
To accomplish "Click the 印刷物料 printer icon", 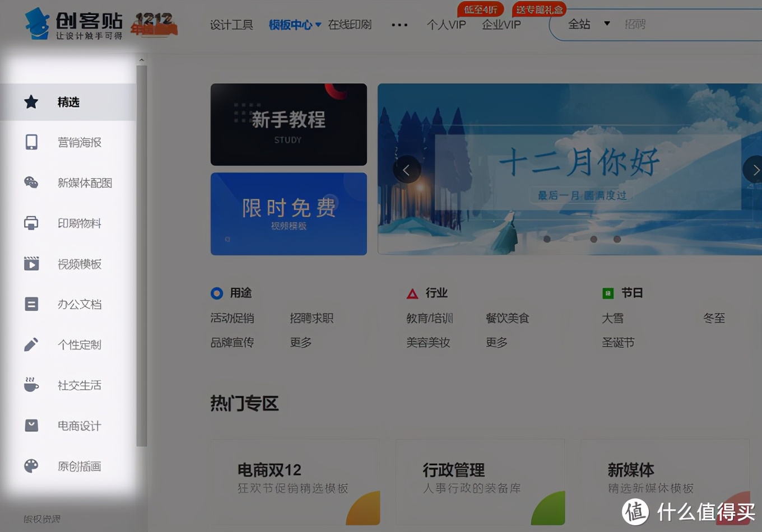I will (x=31, y=223).
